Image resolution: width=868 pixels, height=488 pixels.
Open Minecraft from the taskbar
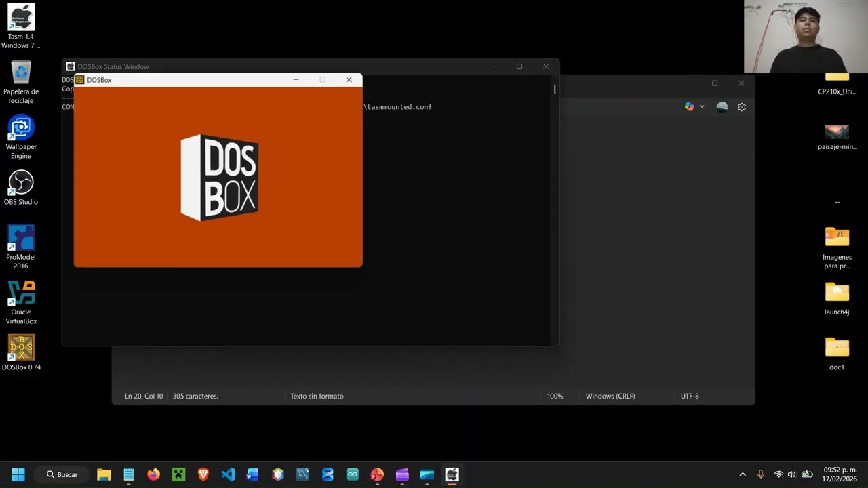(178, 474)
